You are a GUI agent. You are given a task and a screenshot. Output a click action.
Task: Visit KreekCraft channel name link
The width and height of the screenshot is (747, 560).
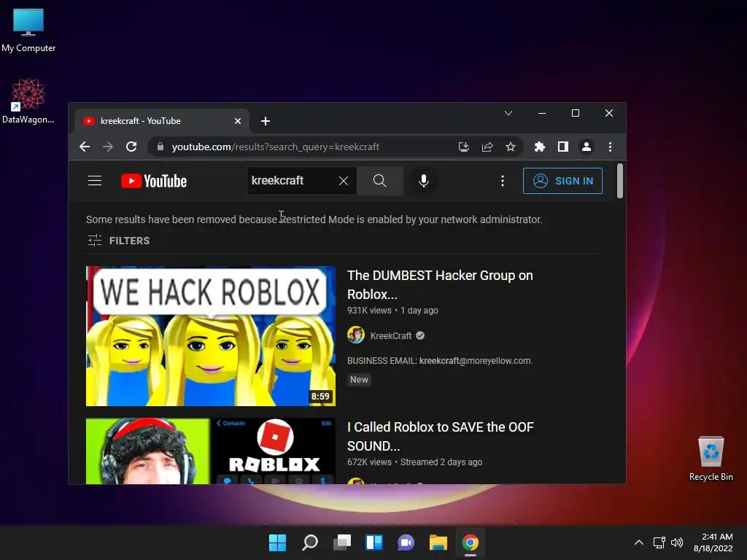[391, 335]
